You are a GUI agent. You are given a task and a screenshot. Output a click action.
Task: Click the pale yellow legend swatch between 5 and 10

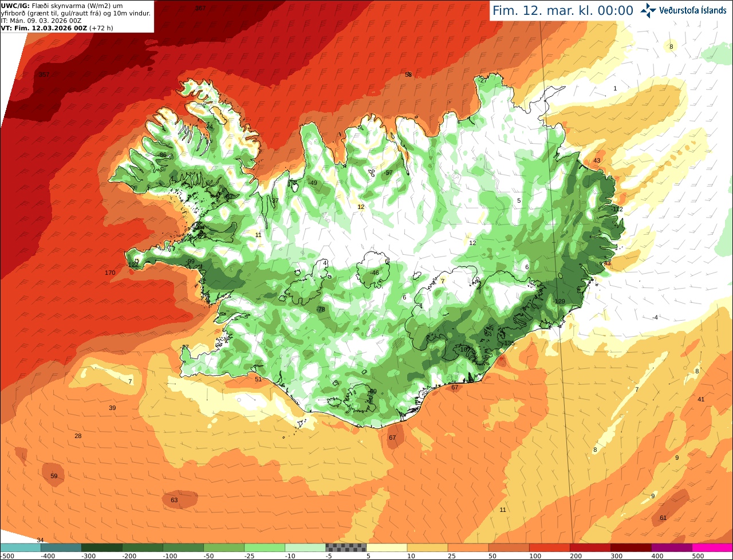387,548
